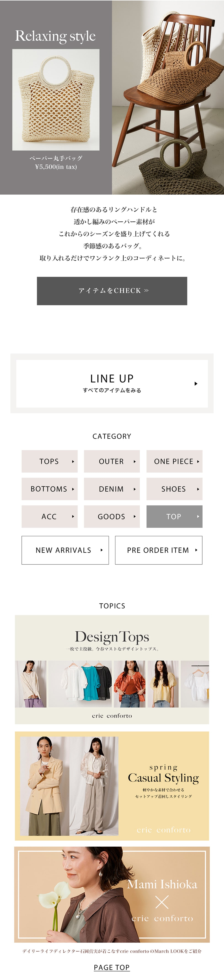This screenshot has height=980, width=224.
Task: Open the TOPS category
Action: 50,461
